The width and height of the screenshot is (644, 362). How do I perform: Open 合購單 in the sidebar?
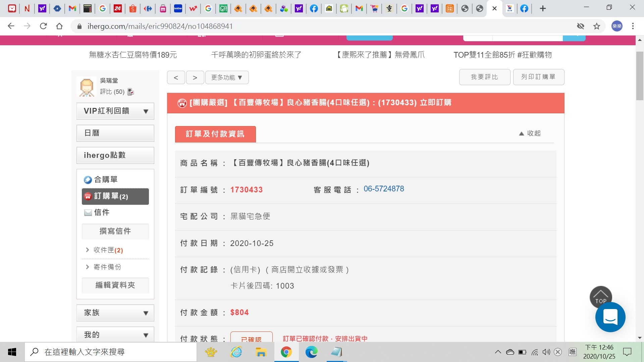coord(106,180)
